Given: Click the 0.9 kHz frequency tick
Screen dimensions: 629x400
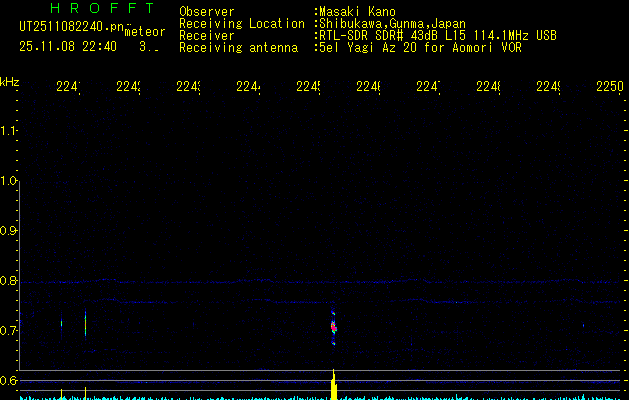Looking at the screenshot, I should pos(10,231).
